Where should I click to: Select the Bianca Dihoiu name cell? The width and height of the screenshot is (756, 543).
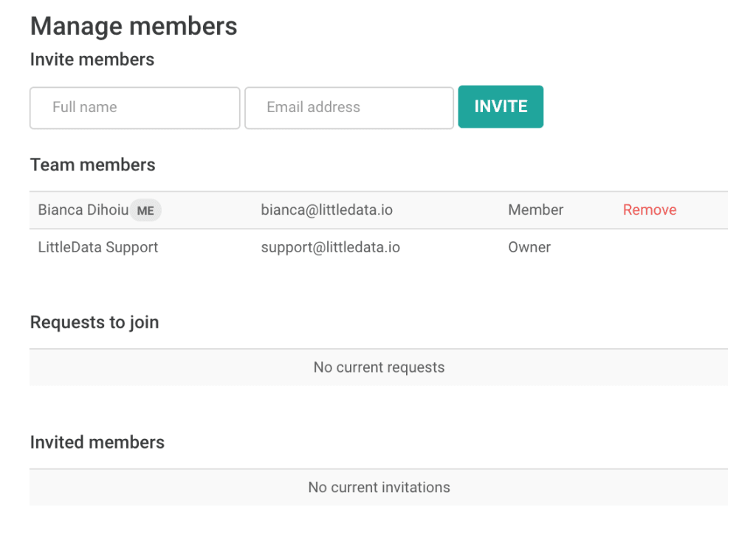[83, 210]
